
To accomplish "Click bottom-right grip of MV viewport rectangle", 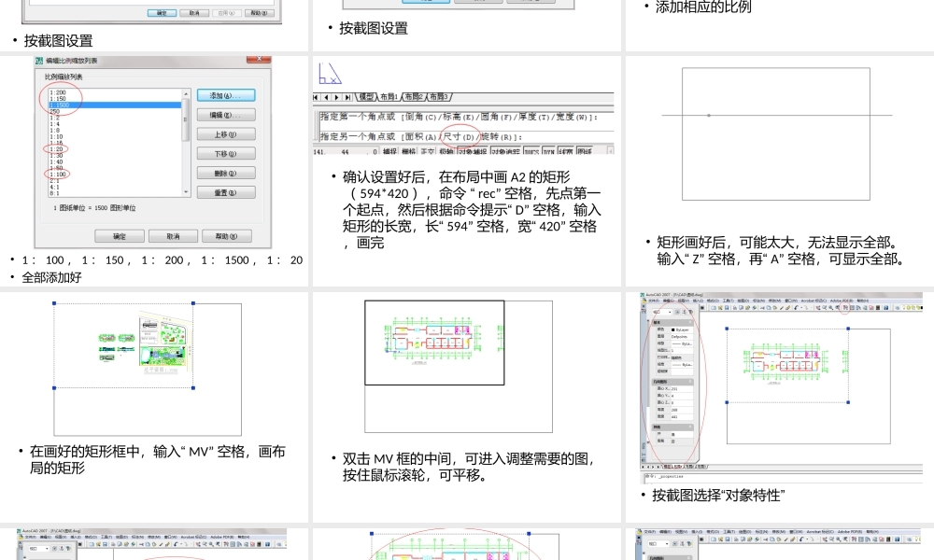I will click(x=193, y=388).
